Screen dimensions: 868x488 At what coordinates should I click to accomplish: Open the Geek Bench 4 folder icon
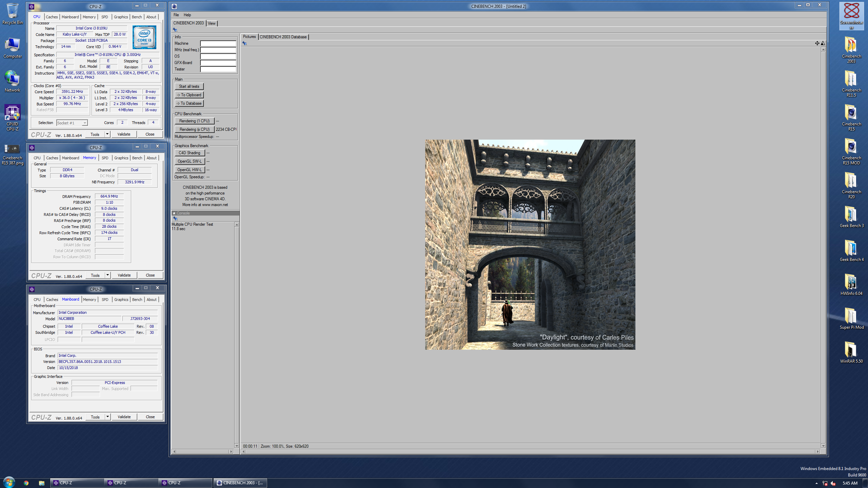click(x=851, y=251)
